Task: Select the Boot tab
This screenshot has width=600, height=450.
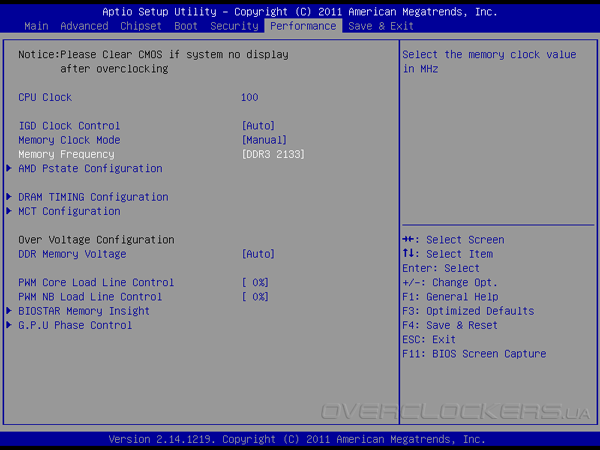Action: 186,26
